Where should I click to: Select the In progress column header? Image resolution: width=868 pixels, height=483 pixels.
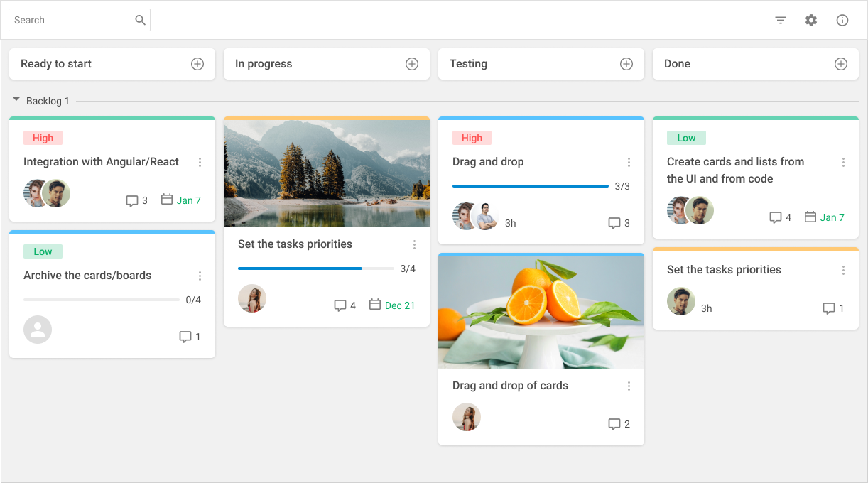pyautogui.click(x=264, y=63)
